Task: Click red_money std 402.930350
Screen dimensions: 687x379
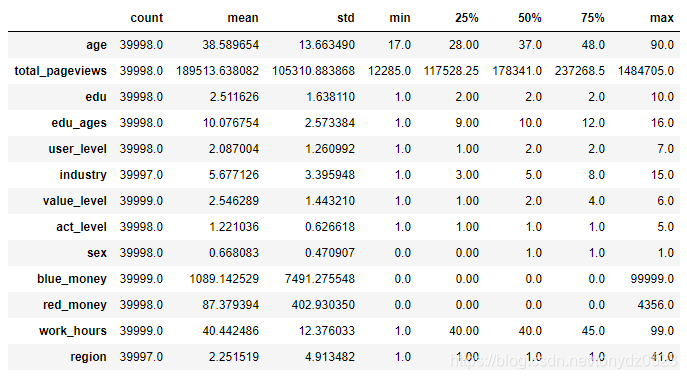Action: tap(323, 305)
